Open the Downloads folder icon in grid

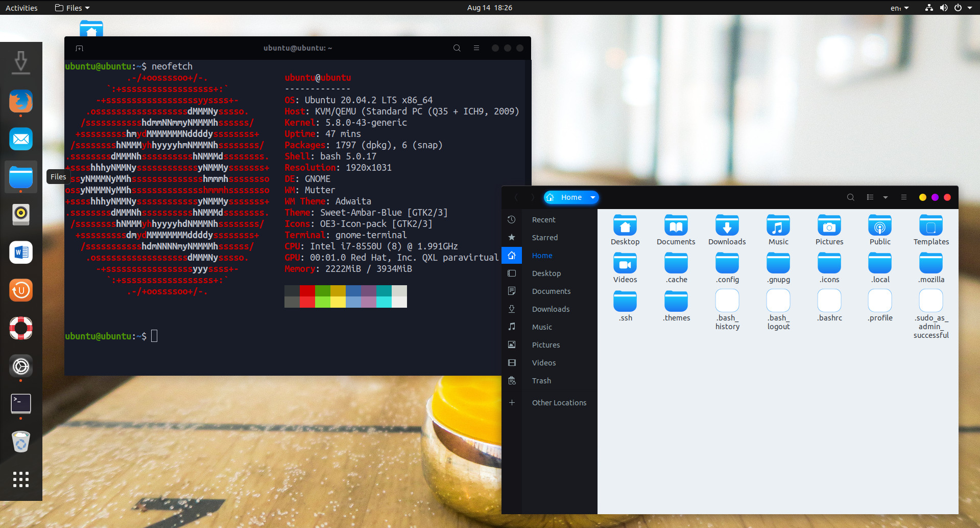point(727,230)
